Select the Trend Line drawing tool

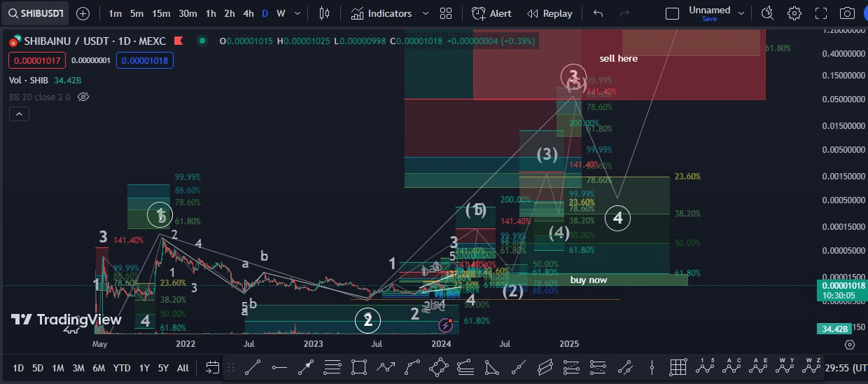coord(253,366)
